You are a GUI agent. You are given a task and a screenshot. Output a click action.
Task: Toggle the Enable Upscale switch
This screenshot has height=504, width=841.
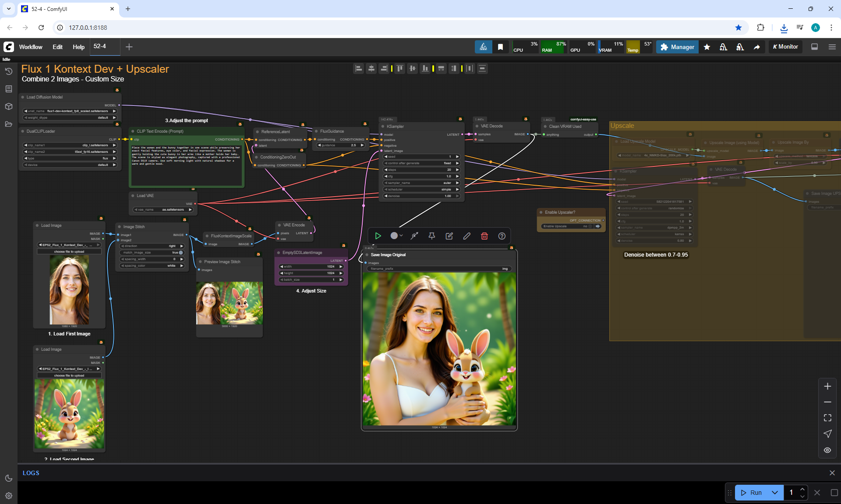click(591, 226)
